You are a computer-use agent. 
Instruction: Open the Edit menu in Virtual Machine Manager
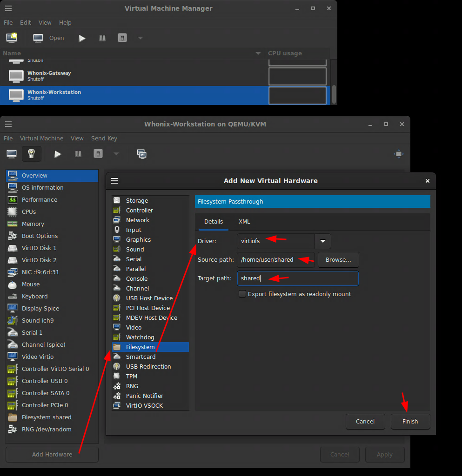(x=26, y=22)
